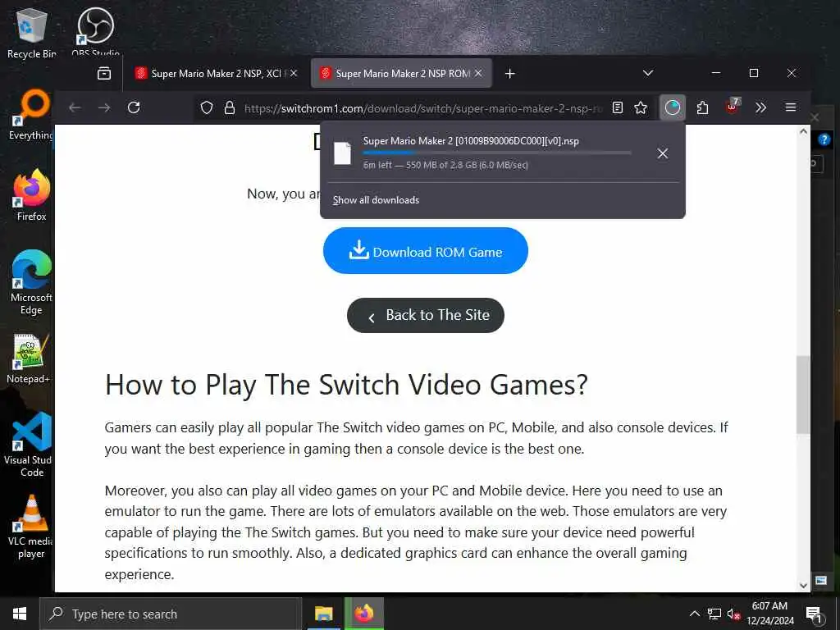Reload the page with the refresh icon

134,107
